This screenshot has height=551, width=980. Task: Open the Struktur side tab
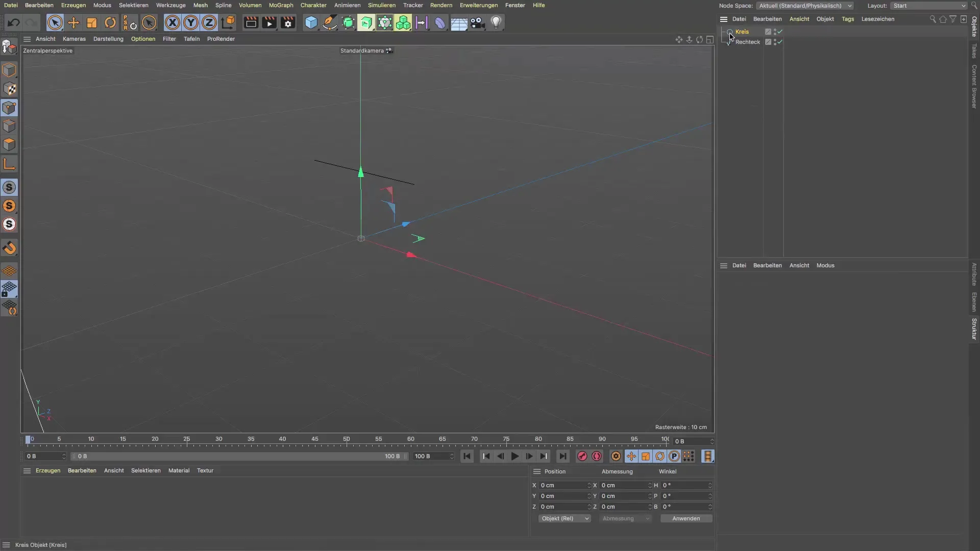tap(974, 329)
